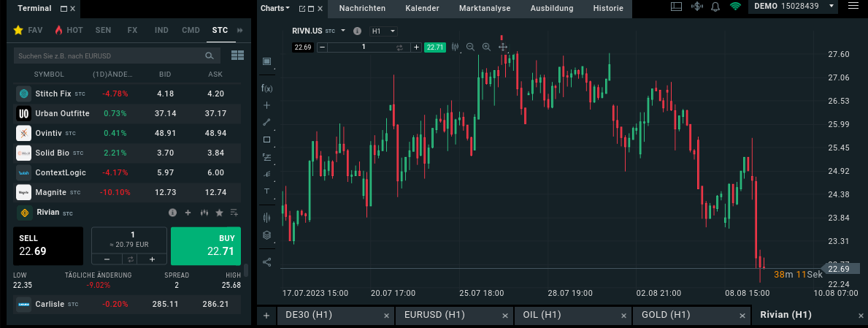Click black 22.69 sell button on chart
This screenshot has height=328, width=868.
303,47
